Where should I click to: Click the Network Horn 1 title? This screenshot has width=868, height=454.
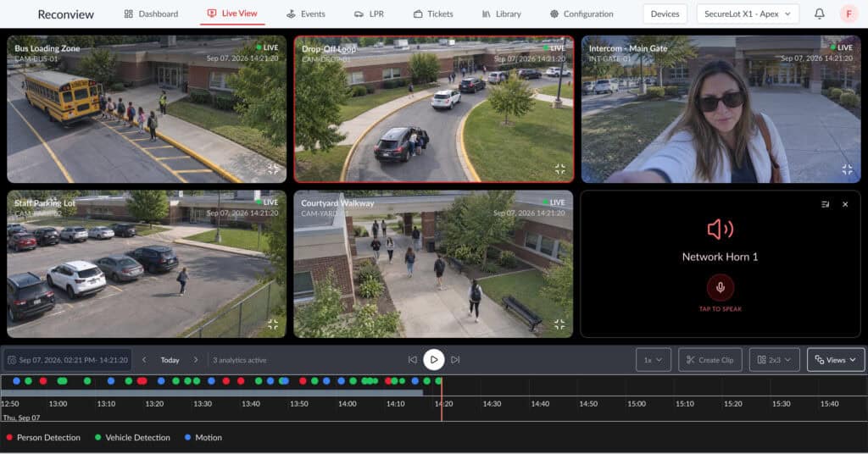coord(721,257)
